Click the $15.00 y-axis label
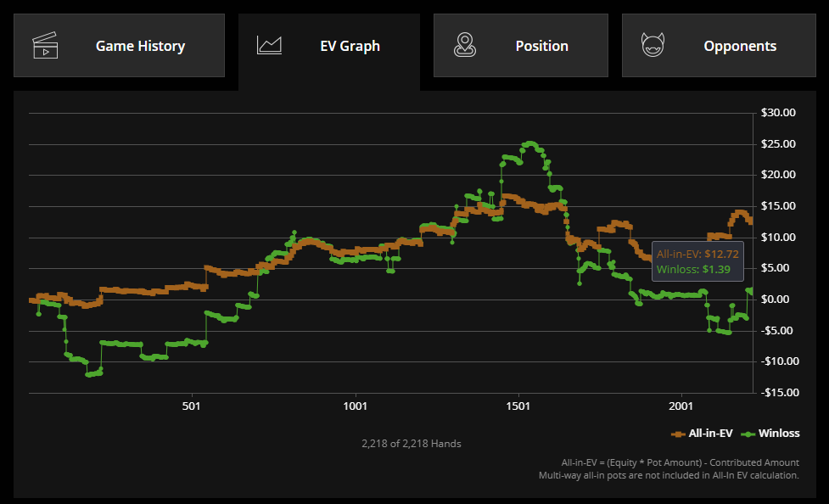 [x=778, y=205]
